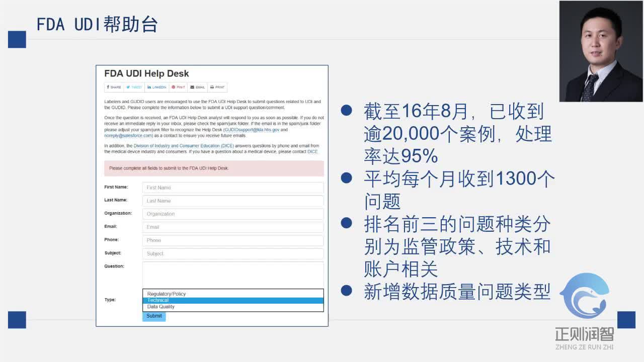Click the Organization text field

(232, 214)
